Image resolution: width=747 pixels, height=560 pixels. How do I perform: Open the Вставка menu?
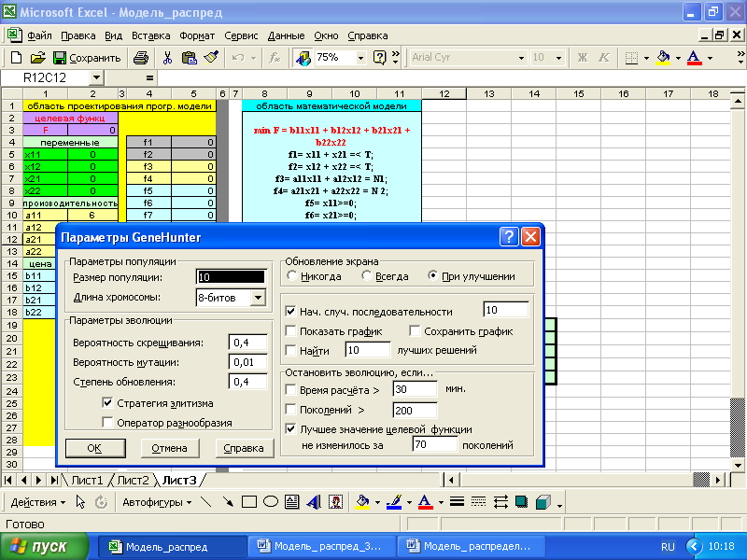pyautogui.click(x=151, y=35)
